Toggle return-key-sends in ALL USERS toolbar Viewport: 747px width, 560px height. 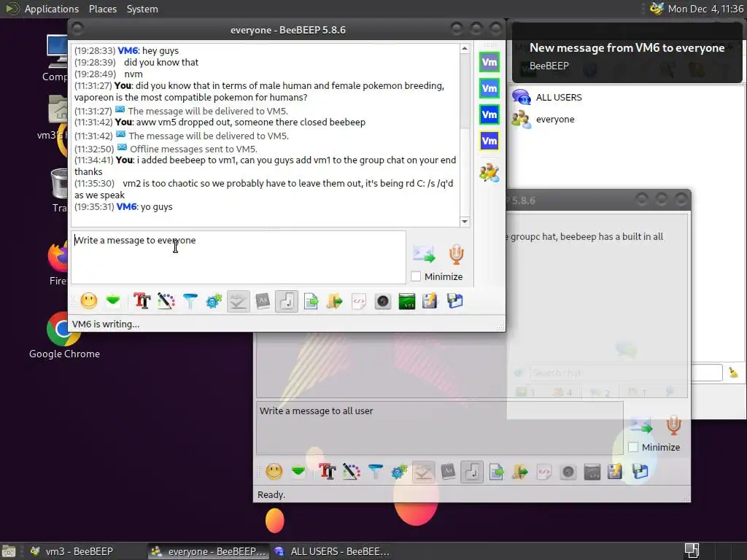pyautogui.click(x=472, y=472)
